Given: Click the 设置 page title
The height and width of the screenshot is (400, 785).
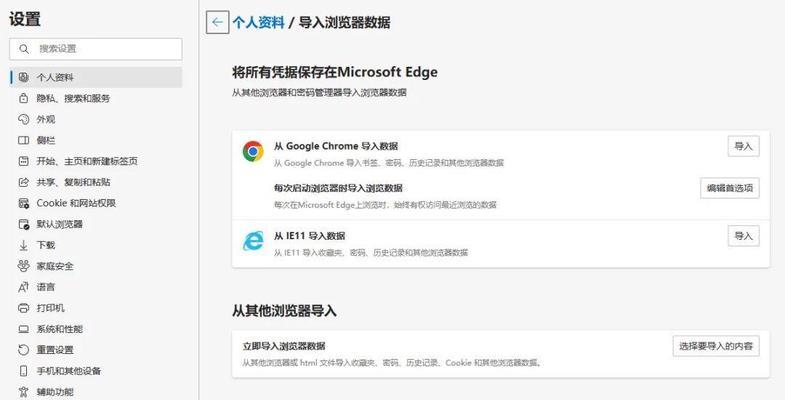Looking at the screenshot, I should coord(25,20).
